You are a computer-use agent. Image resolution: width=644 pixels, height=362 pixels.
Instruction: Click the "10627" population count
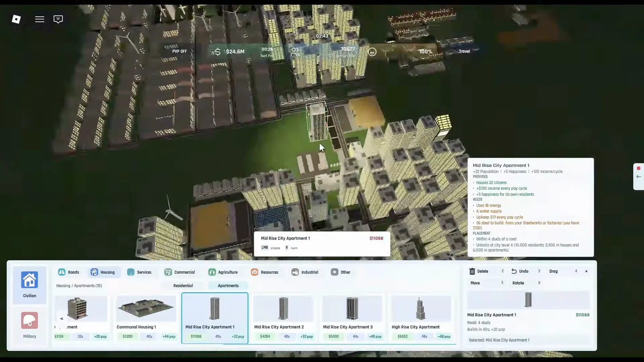click(x=348, y=49)
